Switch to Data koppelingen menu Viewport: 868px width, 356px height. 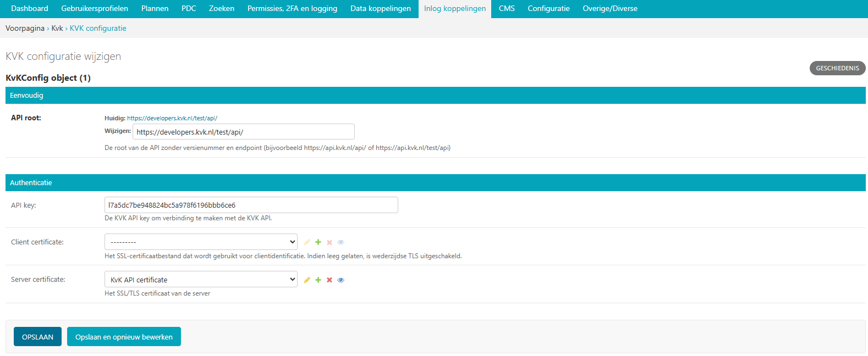[x=381, y=9]
